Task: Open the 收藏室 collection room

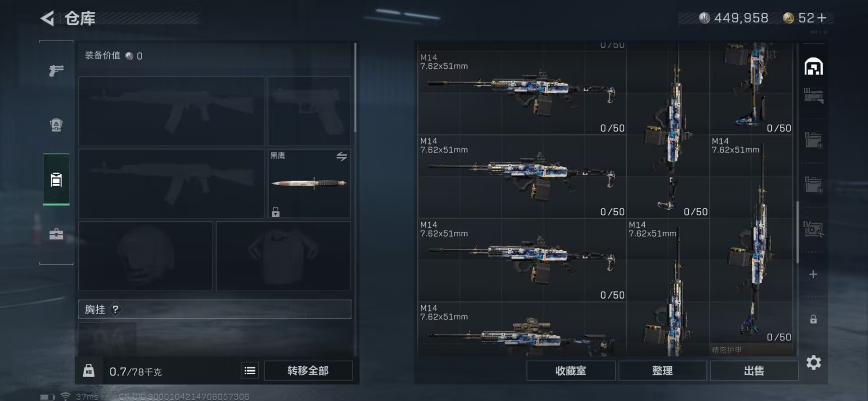Action: (x=571, y=371)
